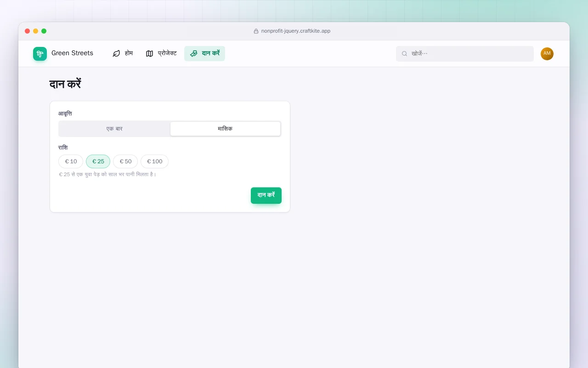Click the leaf icon beside होम
The image size is (588, 368).
116,53
